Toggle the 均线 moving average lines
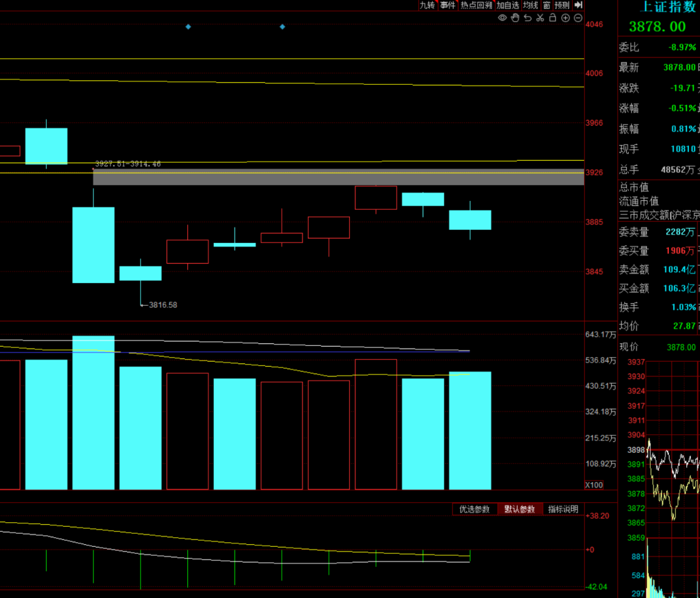The height and width of the screenshot is (598, 700). pos(531,5)
